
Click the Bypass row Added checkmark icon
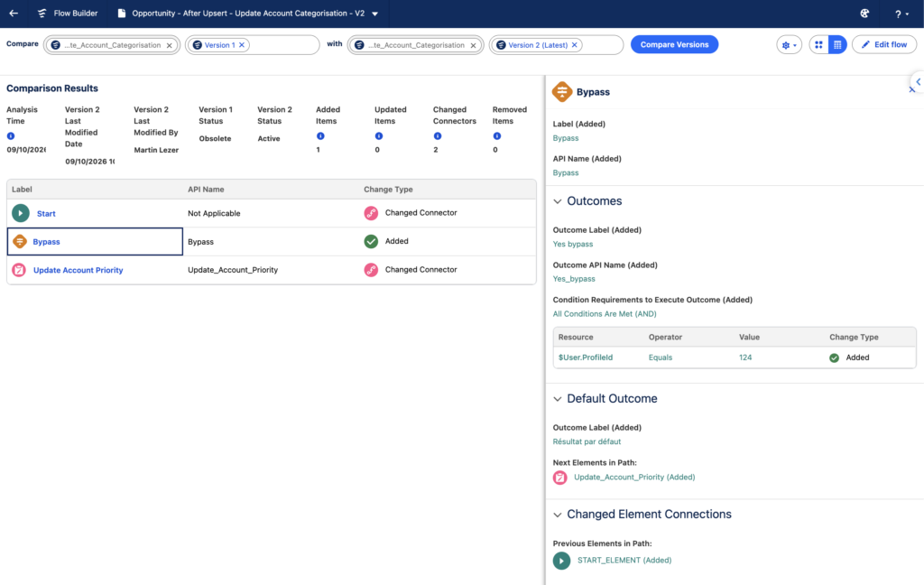(x=371, y=241)
